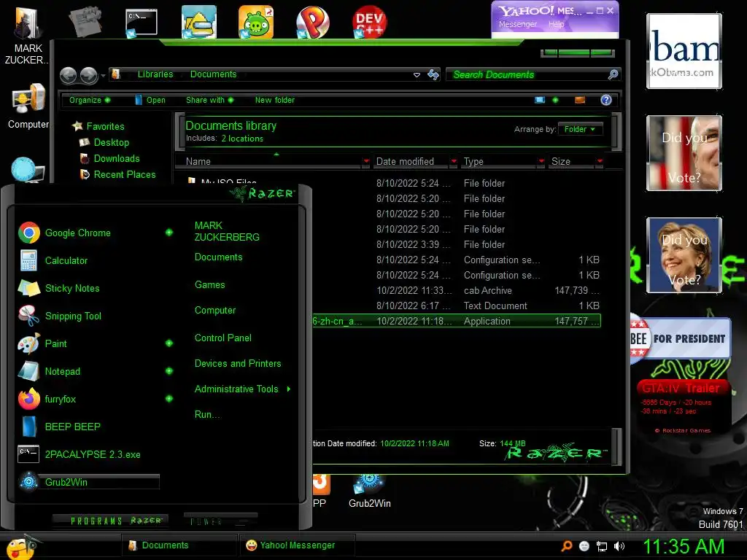The height and width of the screenshot is (560, 747).
Task: Click the Open toolbar button
Action: click(150, 100)
